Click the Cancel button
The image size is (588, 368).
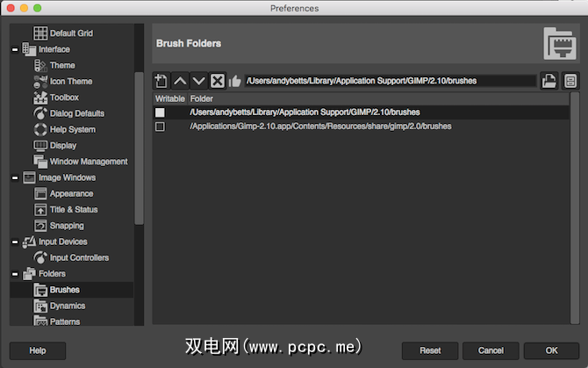[x=491, y=350]
